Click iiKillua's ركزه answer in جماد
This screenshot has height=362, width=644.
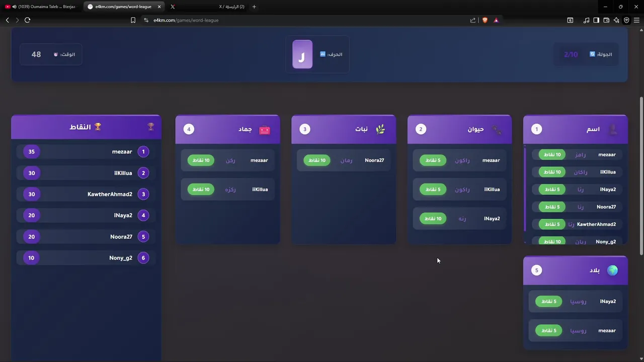[x=230, y=190]
